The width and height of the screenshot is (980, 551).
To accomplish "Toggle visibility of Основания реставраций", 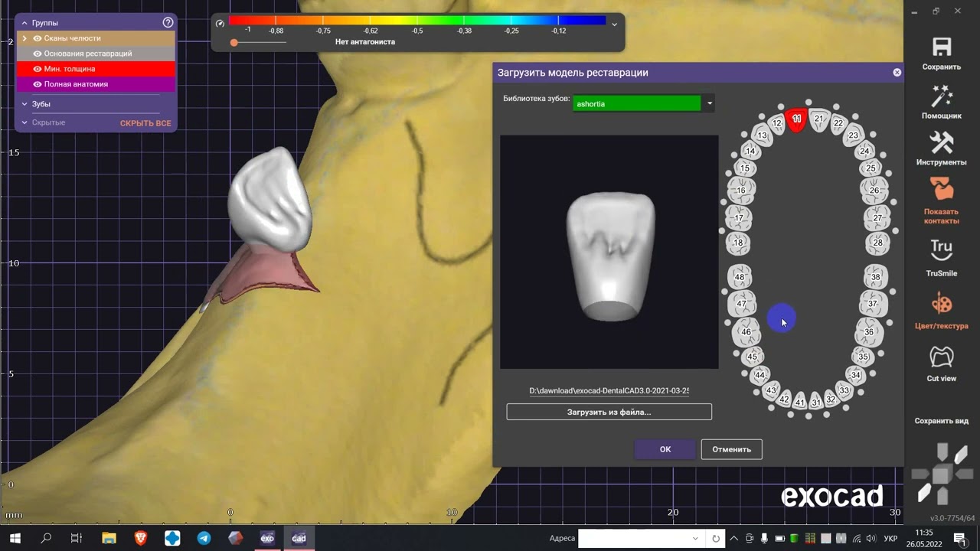I will 37,54.
